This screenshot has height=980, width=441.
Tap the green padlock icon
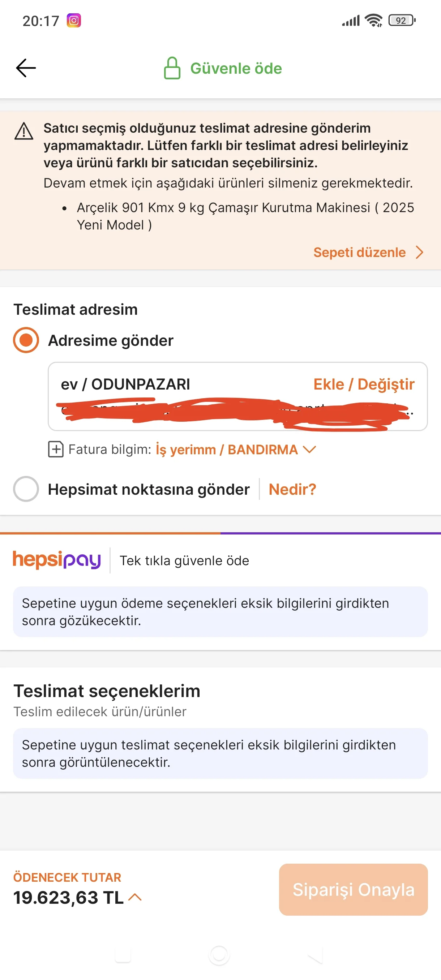tap(172, 69)
